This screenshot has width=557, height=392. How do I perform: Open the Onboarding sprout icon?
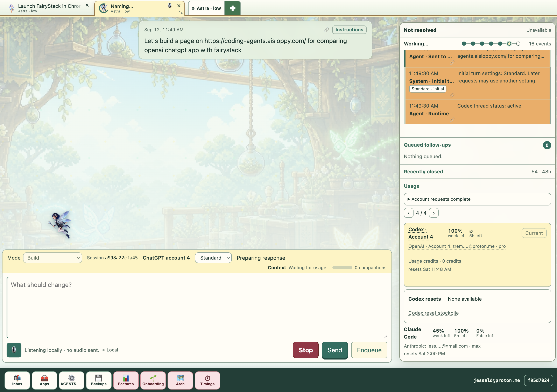pyautogui.click(x=153, y=380)
